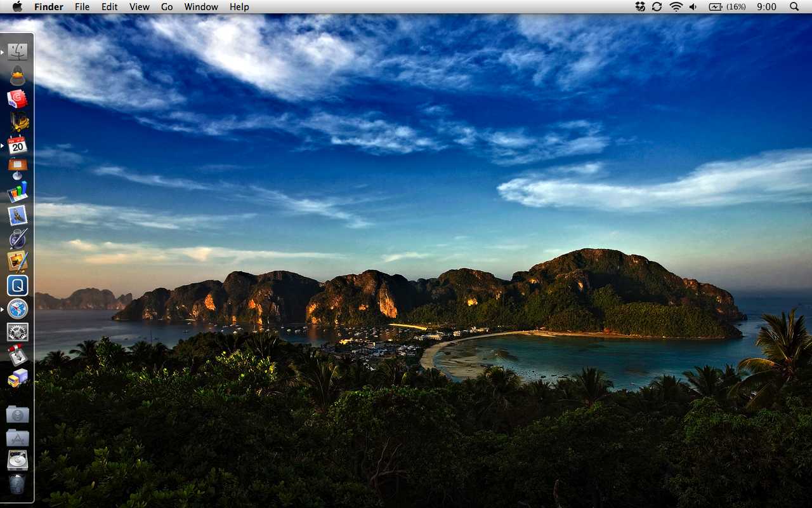This screenshot has height=508, width=812.
Task: Open Finder from the dock
Action: (17, 52)
